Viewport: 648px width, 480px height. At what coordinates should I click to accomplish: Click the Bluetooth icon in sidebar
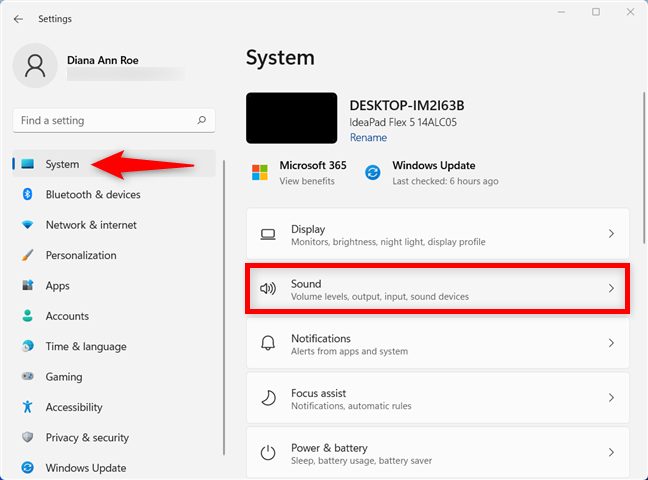(28, 194)
